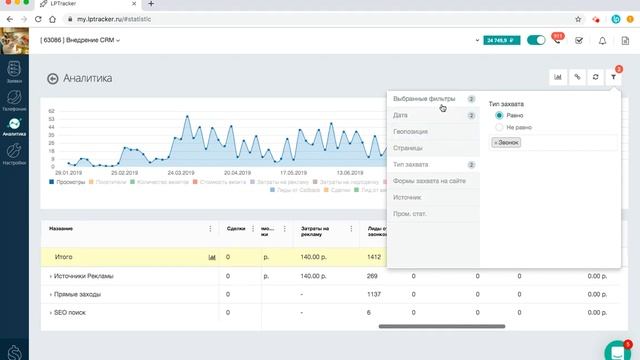
Task: Open Затраты на рекламу column options menu
Action: [351, 229]
